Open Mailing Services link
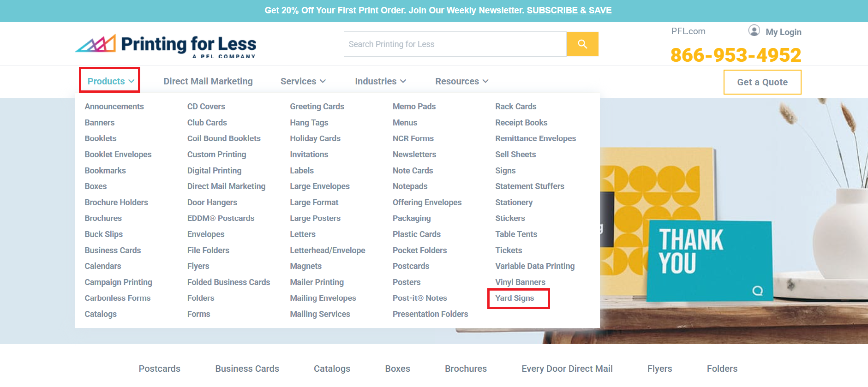This screenshot has width=868, height=387. (x=320, y=314)
